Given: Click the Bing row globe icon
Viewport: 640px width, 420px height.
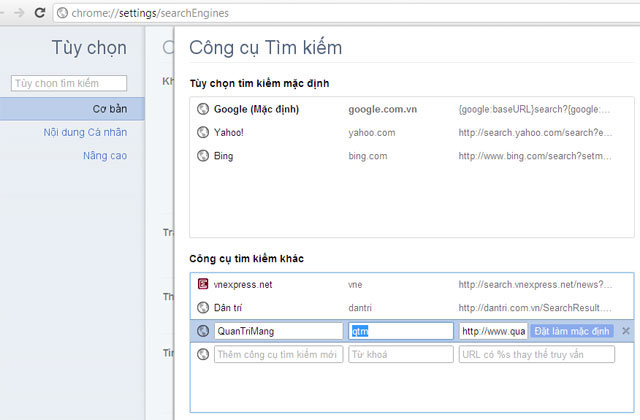Looking at the screenshot, I should coord(203,156).
